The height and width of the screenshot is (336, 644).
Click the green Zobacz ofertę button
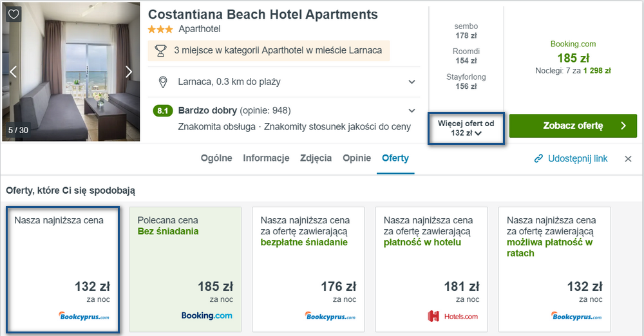tap(573, 126)
